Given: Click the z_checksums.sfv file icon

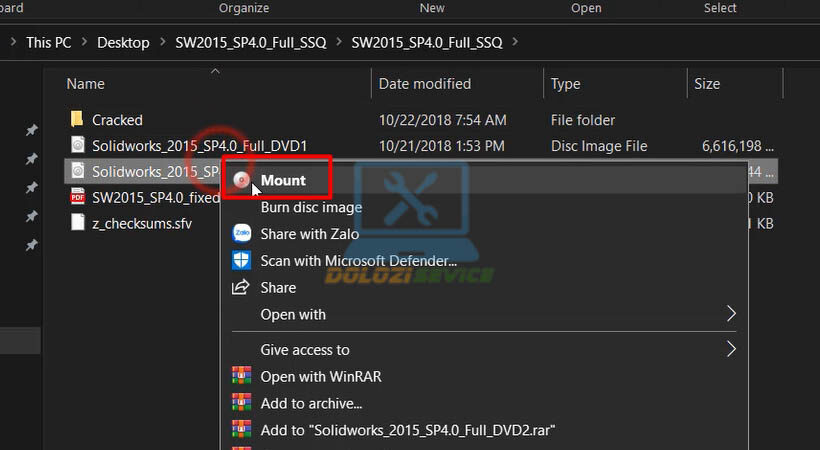Looking at the screenshot, I should coord(78,223).
